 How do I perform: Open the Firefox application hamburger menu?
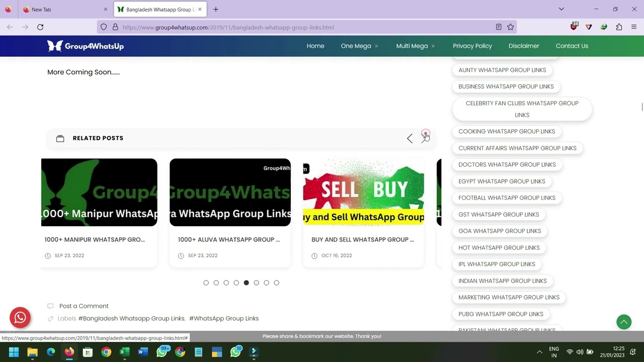coord(634,27)
